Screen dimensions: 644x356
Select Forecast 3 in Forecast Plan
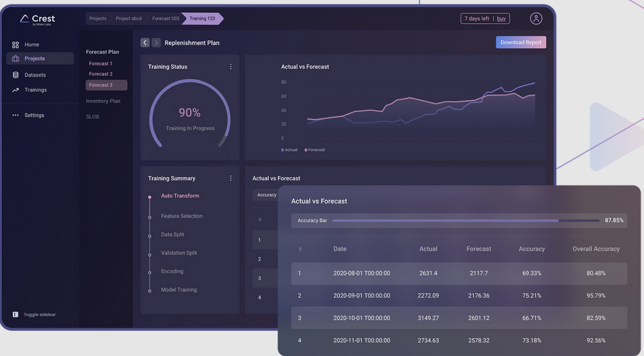tap(106, 85)
